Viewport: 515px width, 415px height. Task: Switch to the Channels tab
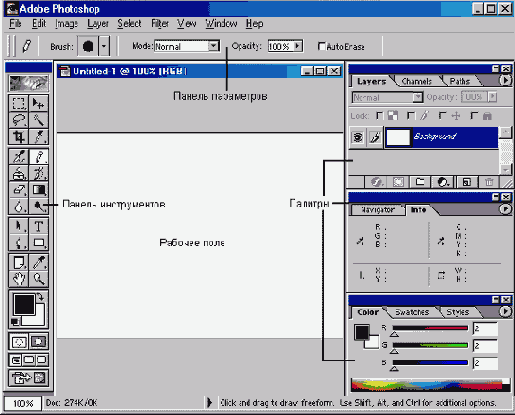[417, 81]
